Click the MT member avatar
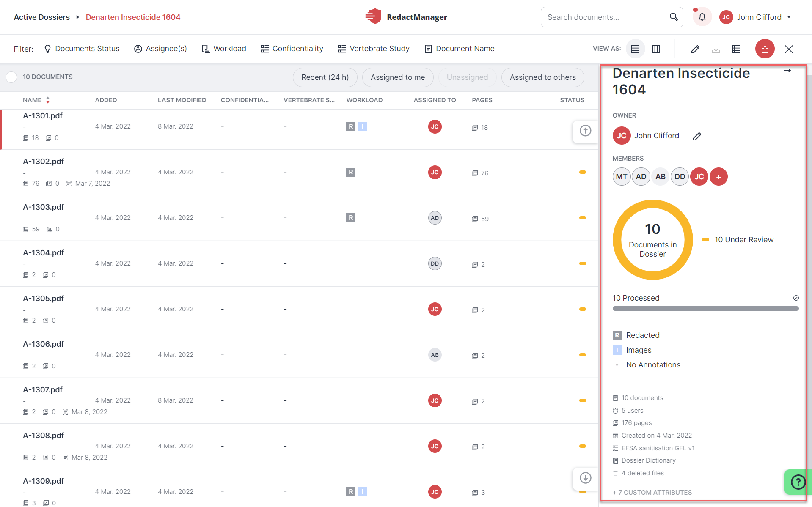812x507 pixels. click(622, 177)
